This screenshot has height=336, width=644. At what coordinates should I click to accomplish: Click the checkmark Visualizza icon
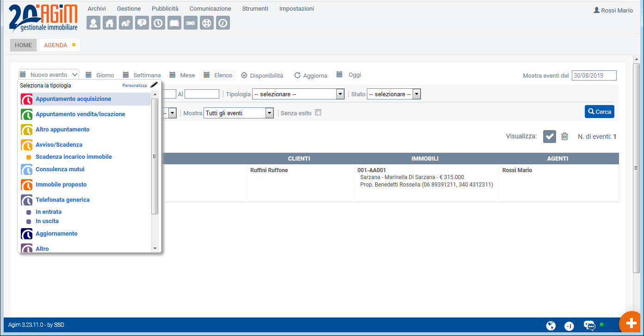[550, 136]
